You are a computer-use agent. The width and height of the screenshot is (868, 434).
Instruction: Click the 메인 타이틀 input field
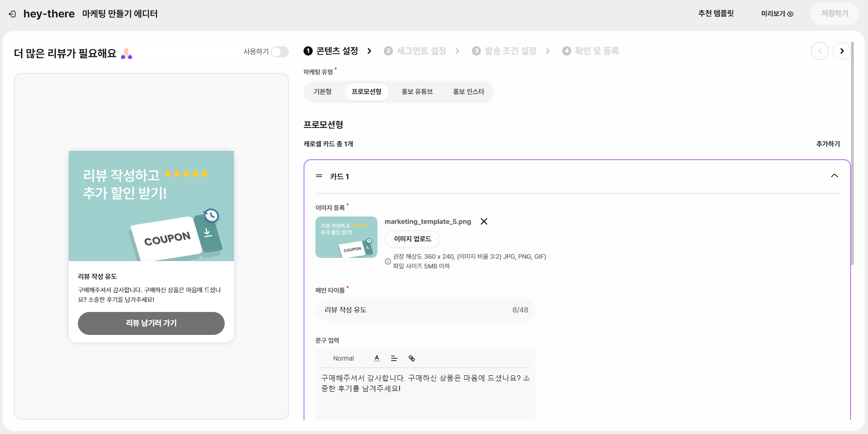coord(425,310)
